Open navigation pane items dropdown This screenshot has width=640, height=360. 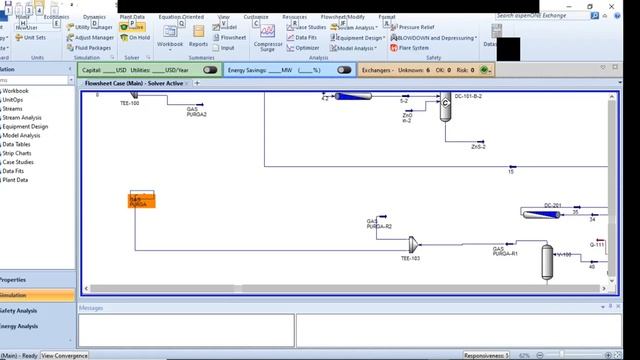[x=71, y=80]
